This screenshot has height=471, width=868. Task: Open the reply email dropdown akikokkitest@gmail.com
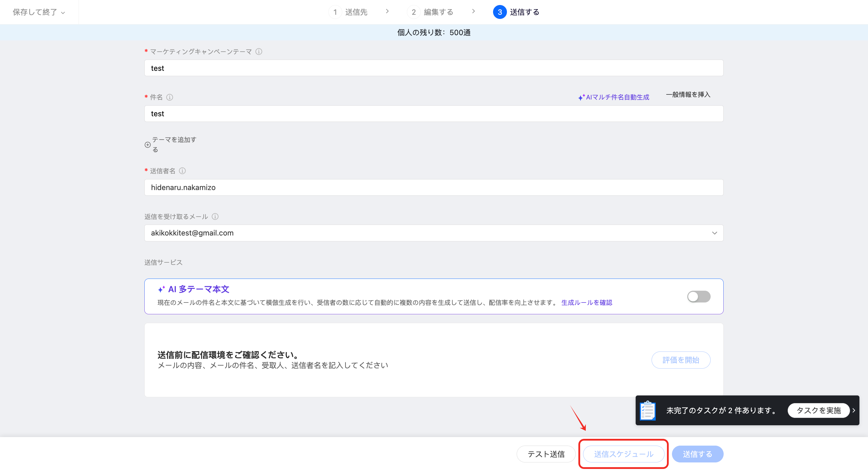coord(434,233)
